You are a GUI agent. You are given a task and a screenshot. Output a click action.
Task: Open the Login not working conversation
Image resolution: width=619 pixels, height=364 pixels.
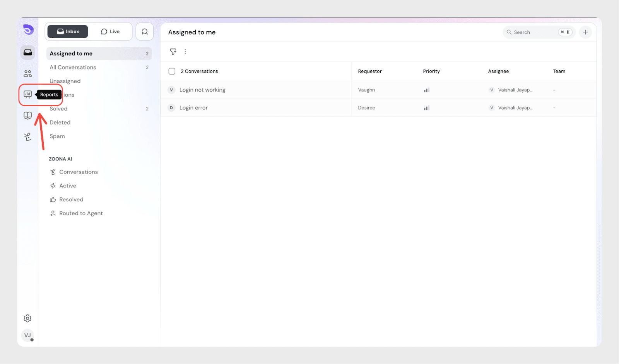202,90
